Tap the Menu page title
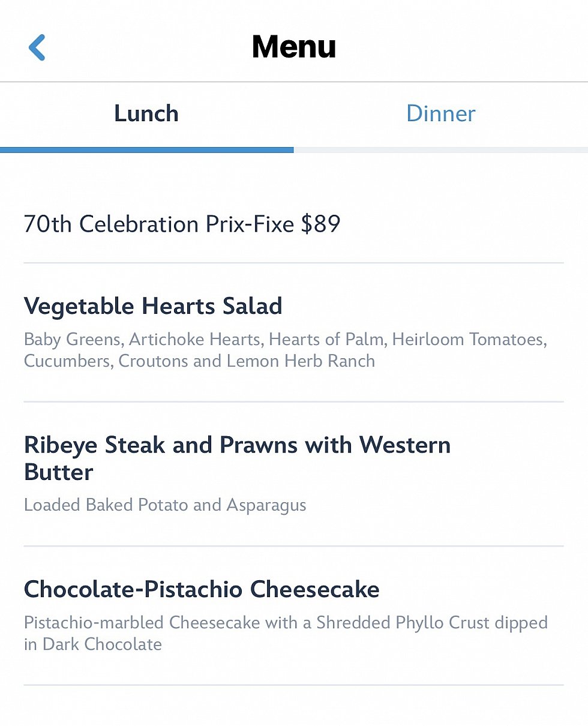The height and width of the screenshot is (726, 588). point(294,47)
